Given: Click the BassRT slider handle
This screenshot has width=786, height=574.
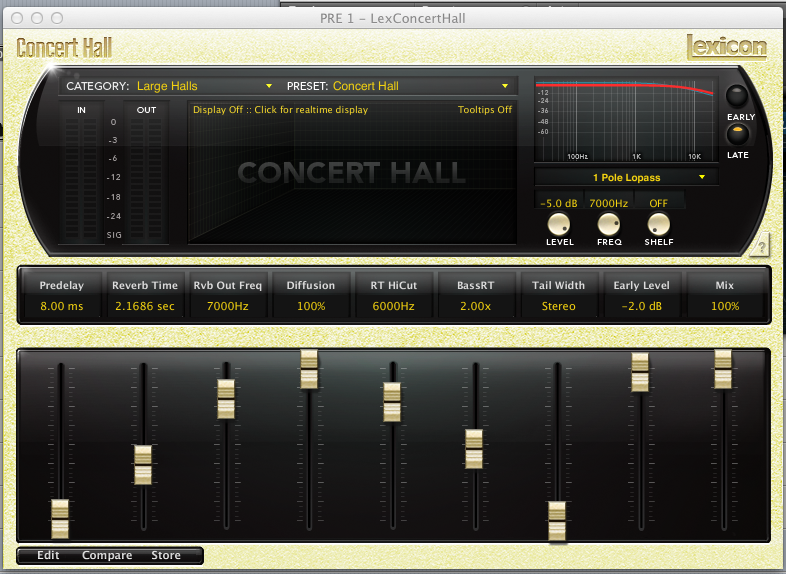Looking at the screenshot, I should click(474, 449).
